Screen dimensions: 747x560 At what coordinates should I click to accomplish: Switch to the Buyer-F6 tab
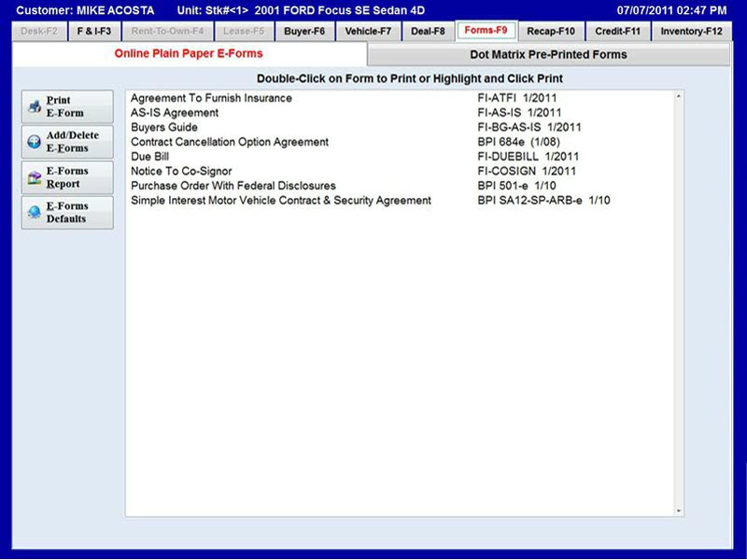coord(304,31)
